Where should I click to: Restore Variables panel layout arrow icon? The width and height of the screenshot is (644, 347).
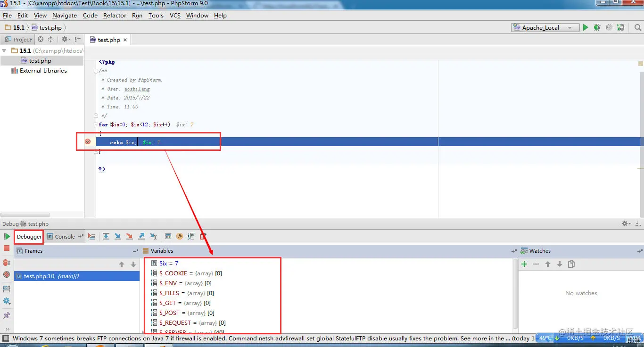513,251
